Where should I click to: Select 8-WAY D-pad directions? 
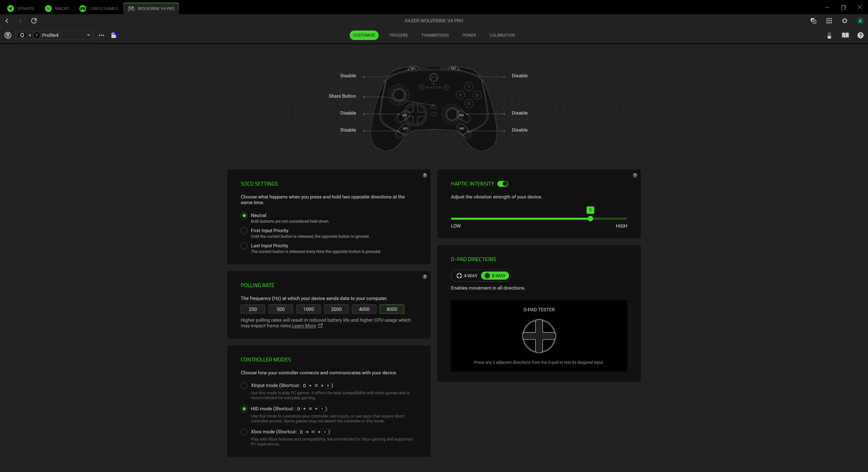495,276
